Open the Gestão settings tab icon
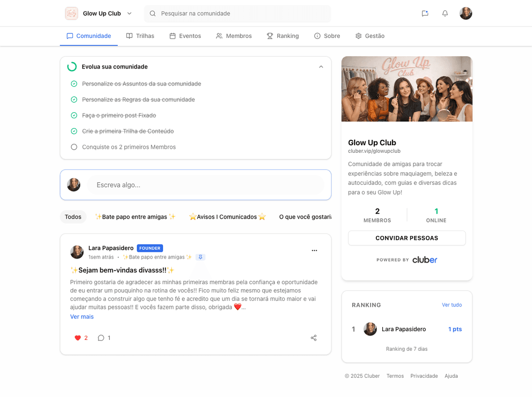The image size is (532, 397). [x=358, y=35]
